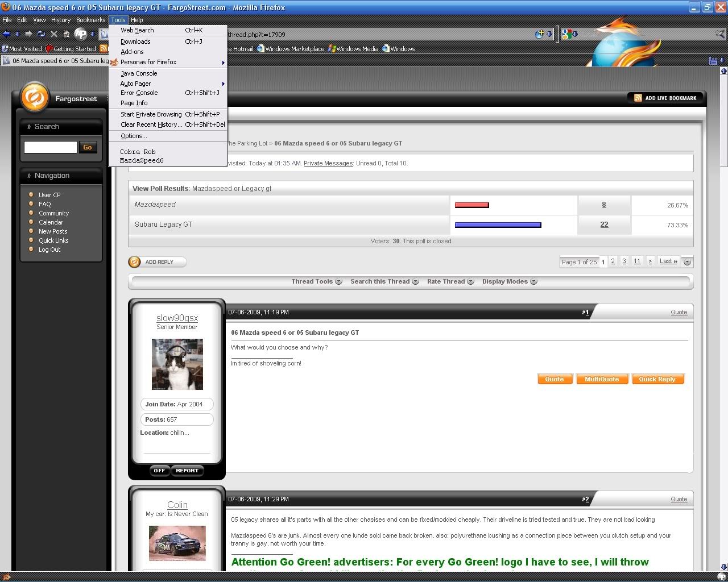Open Downloads from the Tools menu
Image resolution: width=728 pixels, height=582 pixels.
click(x=168, y=41)
